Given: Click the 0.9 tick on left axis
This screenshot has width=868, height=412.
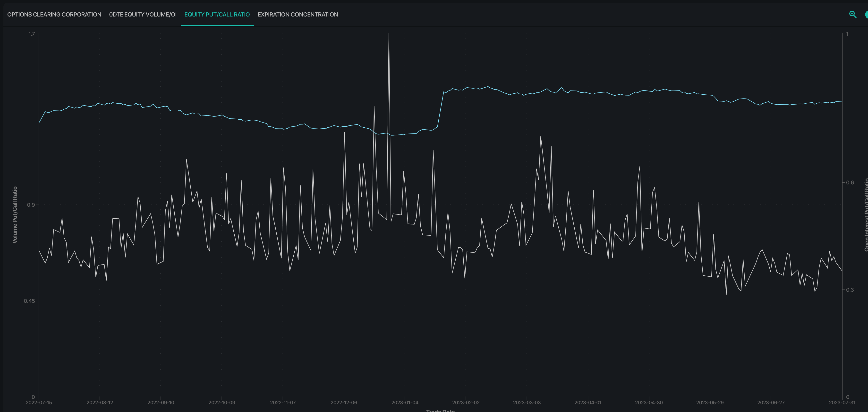Looking at the screenshot, I should pyautogui.click(x=31, y=205).
